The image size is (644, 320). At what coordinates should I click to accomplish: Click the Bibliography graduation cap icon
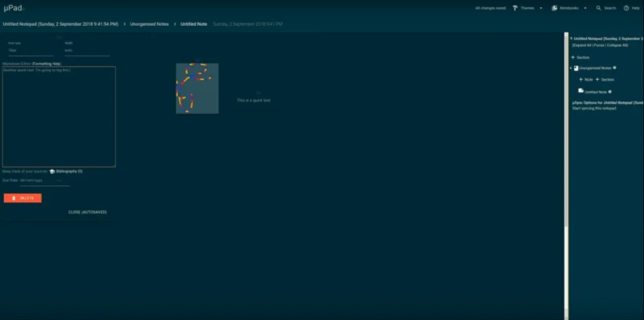coord(52,172)
